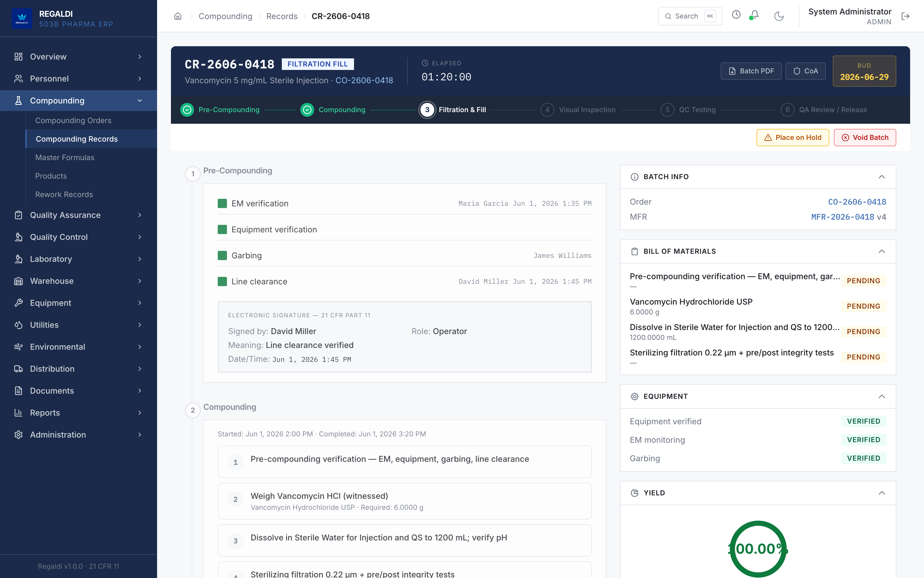Viewport: 924px width, 578px height.
Task: Expand the Overview menu chevron
Action: (140, 57)
